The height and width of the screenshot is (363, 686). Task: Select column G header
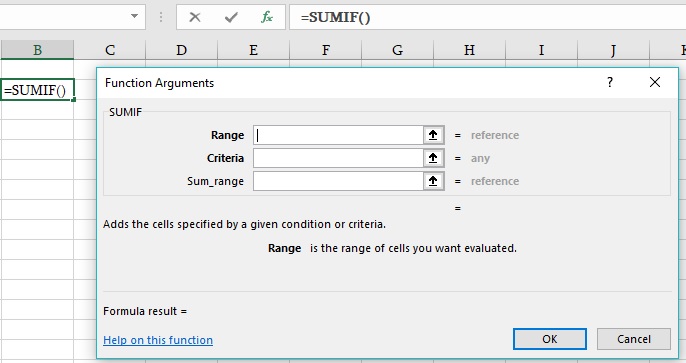coord(397,50)
